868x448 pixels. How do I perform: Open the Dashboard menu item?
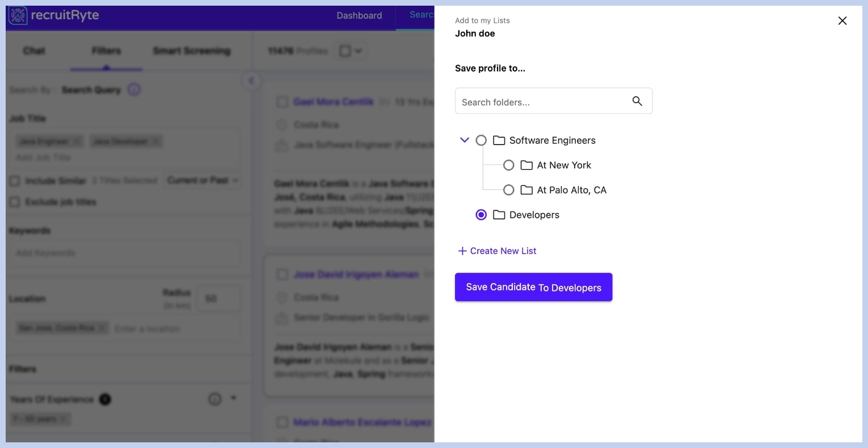point(359,15)
